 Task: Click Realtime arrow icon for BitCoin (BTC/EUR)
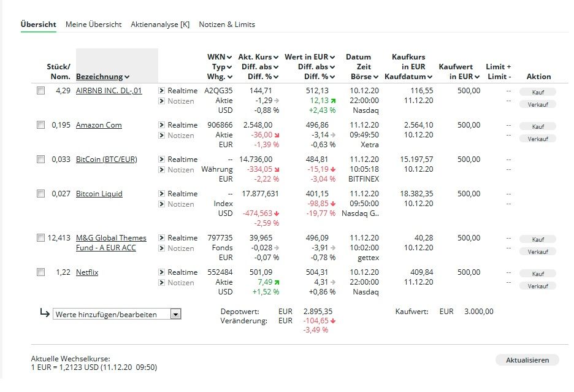[x=162, y=159]
